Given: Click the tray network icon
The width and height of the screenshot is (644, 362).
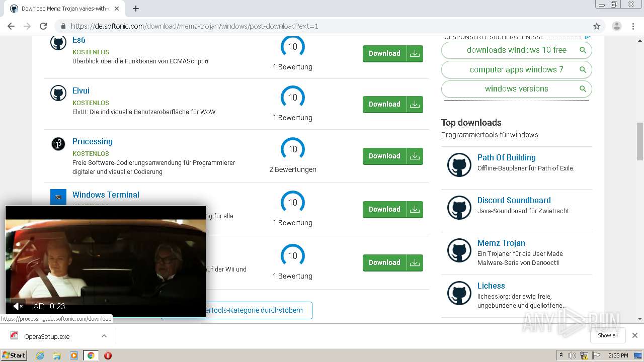Looking at the screenshot, I should tap(584, 355).
